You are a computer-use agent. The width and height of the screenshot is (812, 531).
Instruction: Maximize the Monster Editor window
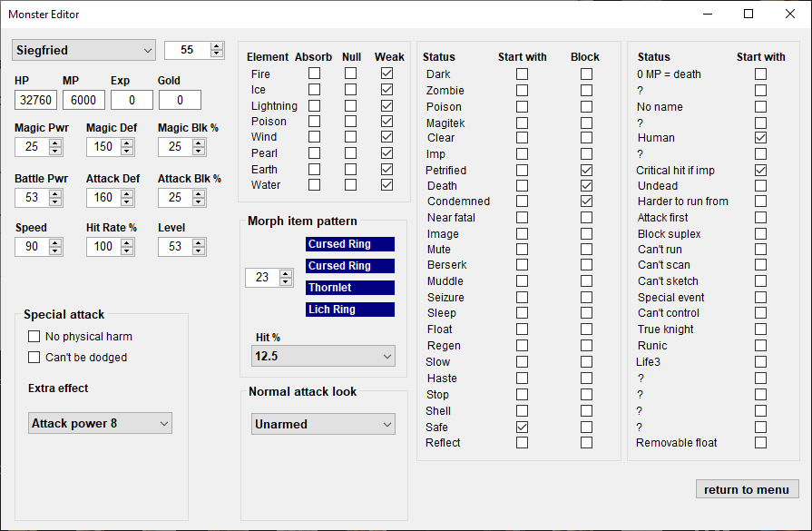(748, 14)
